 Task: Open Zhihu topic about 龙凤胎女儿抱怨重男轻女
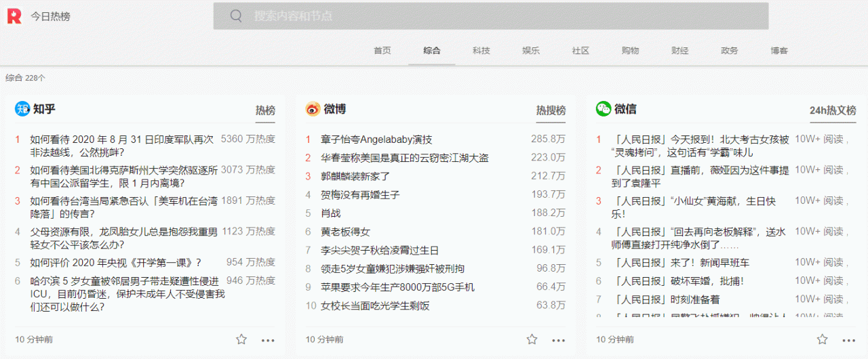pyautogui.click(x=123, y=238)
